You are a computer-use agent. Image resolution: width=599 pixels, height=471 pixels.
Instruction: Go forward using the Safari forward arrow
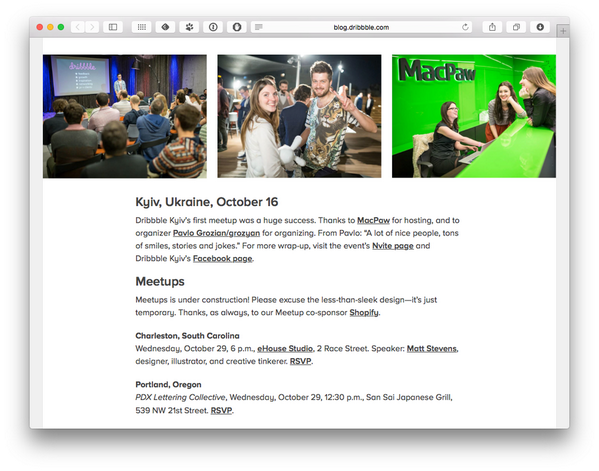pos(92,27)
